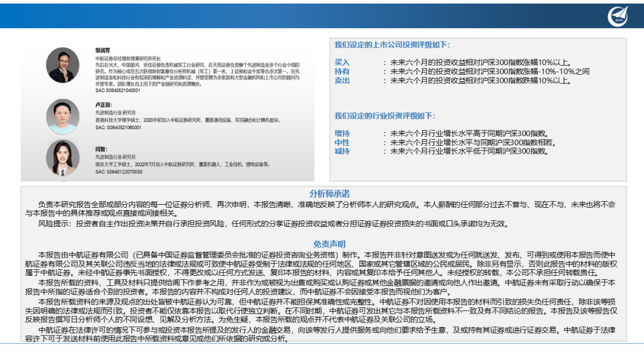Screen dimensions: 644x363
Task: Click the title 中航证券总经理助理兼研究所所长
Action: (128, 59)
